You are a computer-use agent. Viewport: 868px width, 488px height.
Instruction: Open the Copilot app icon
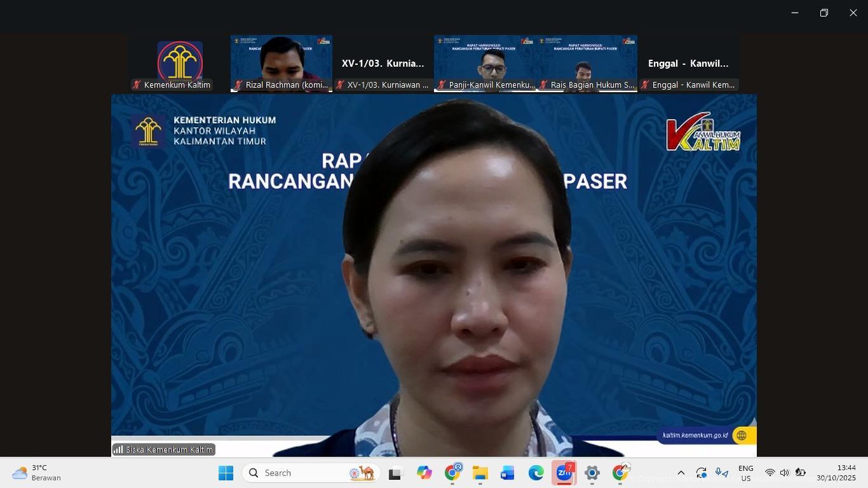[424, 473]
